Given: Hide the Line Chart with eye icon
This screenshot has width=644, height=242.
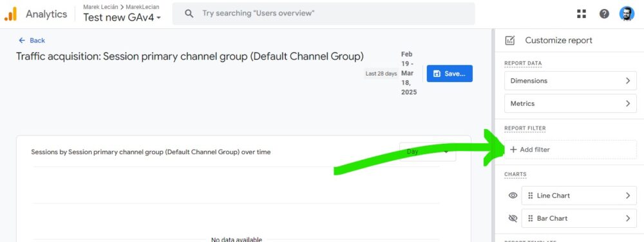Looking at the screenshot, I should point(513,196).
